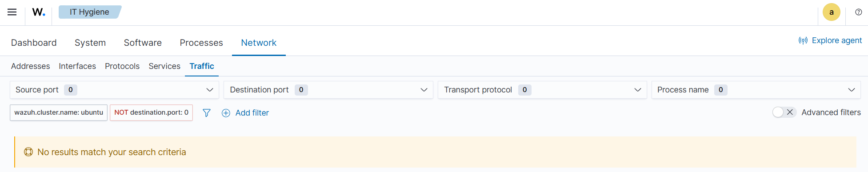
Task: Select the Interfaces sub-tab
Action: pos(77,66)
